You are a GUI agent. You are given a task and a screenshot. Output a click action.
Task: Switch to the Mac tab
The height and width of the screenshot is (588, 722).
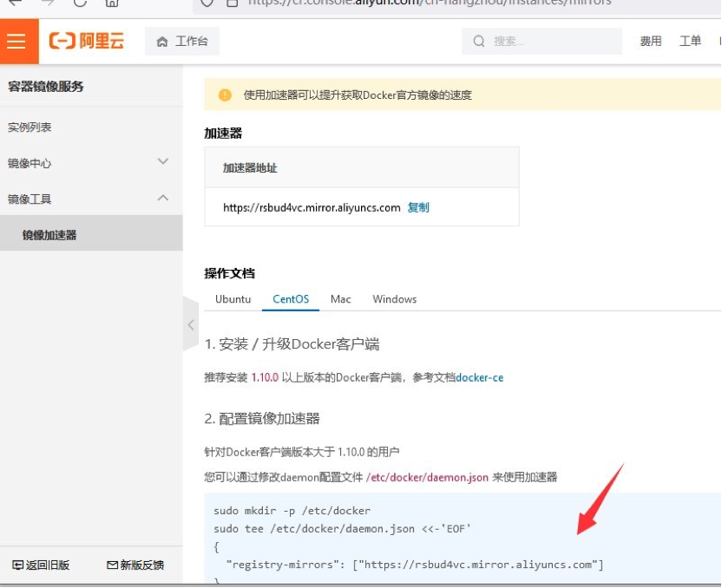(x=341, y=299)
